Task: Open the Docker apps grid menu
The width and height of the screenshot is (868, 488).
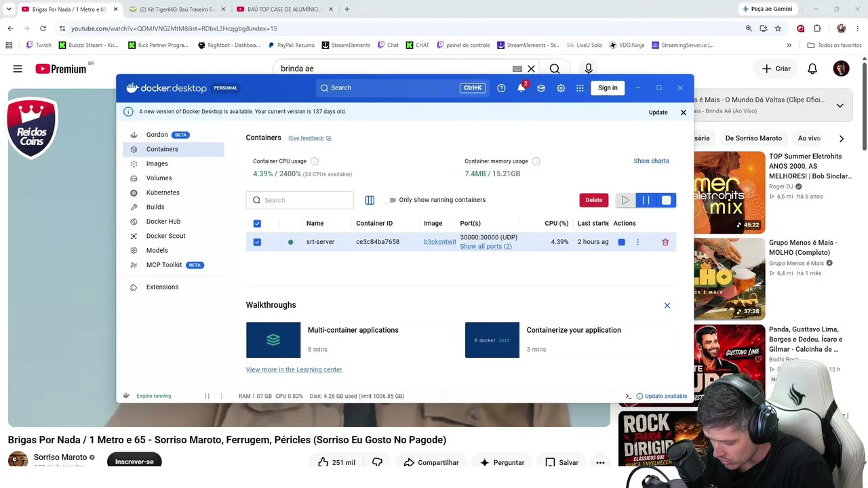Action: tap(580, 88)
